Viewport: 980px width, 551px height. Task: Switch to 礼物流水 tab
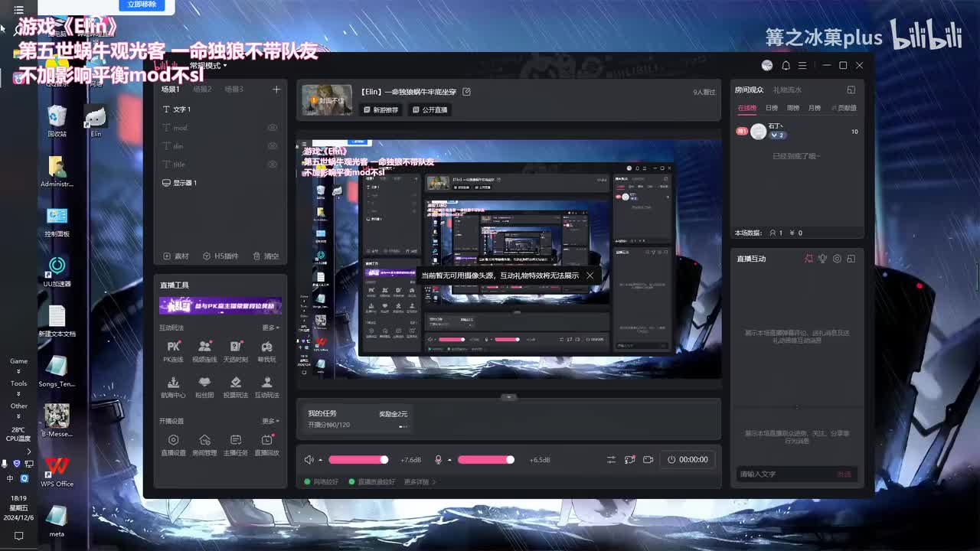(787, 90)
